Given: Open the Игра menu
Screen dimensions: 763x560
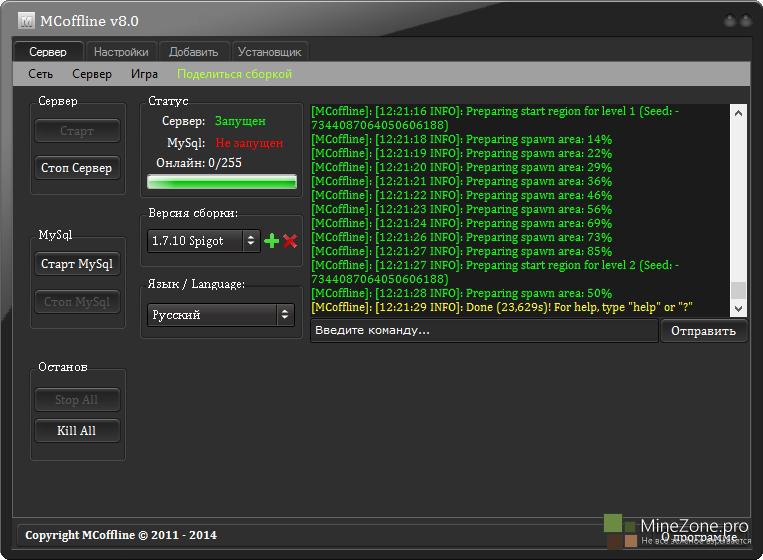Looking at the screenshot, I should click(144, 74).
